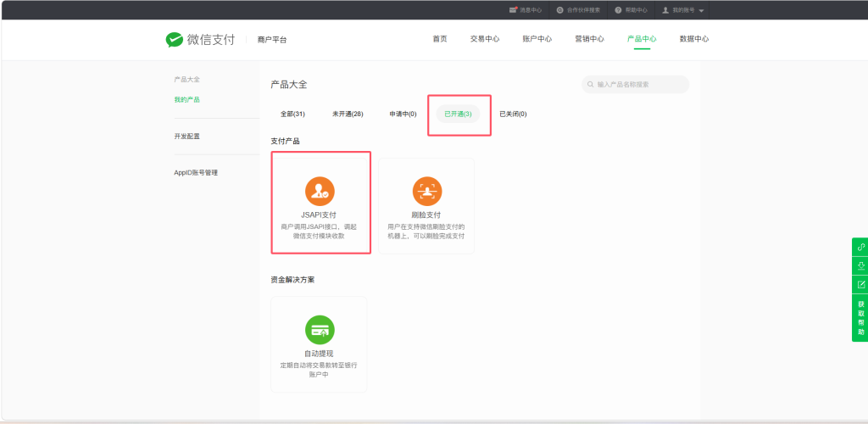Click the 合作伙伴搜索 search icon

click(x=560, y=10)
